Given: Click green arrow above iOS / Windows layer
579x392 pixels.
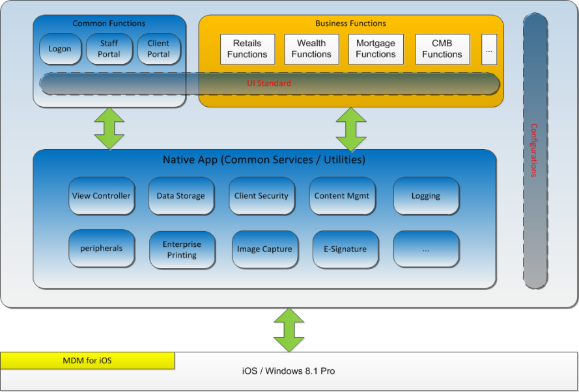Looking at the screenshot, I should tap(289, 329).
